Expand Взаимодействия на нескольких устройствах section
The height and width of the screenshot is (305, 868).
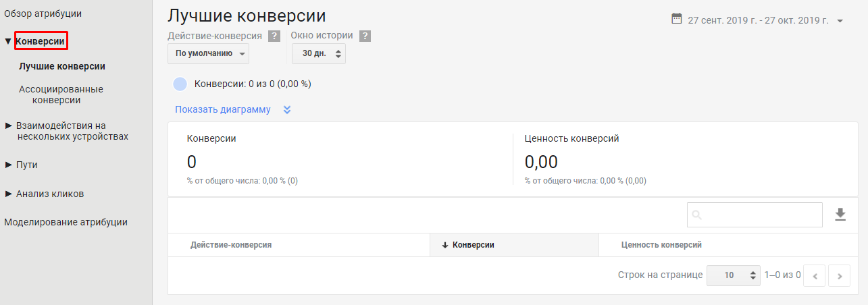(9, 126)
